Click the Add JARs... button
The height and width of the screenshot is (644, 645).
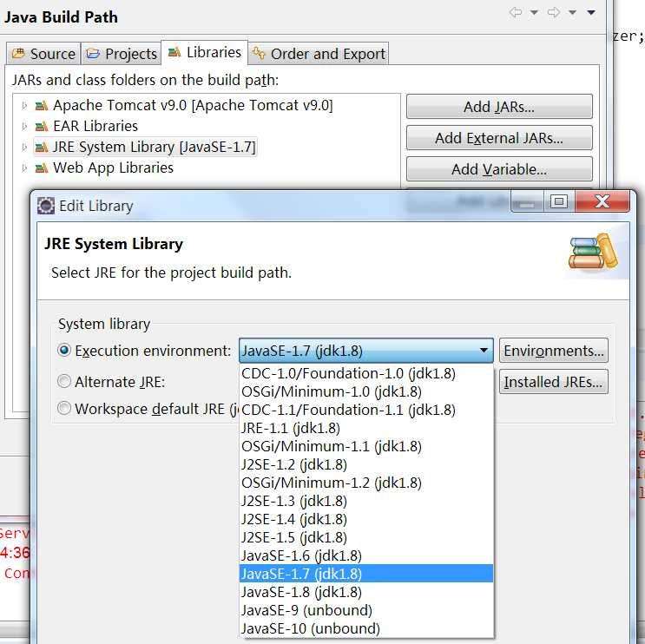(499, 107)
